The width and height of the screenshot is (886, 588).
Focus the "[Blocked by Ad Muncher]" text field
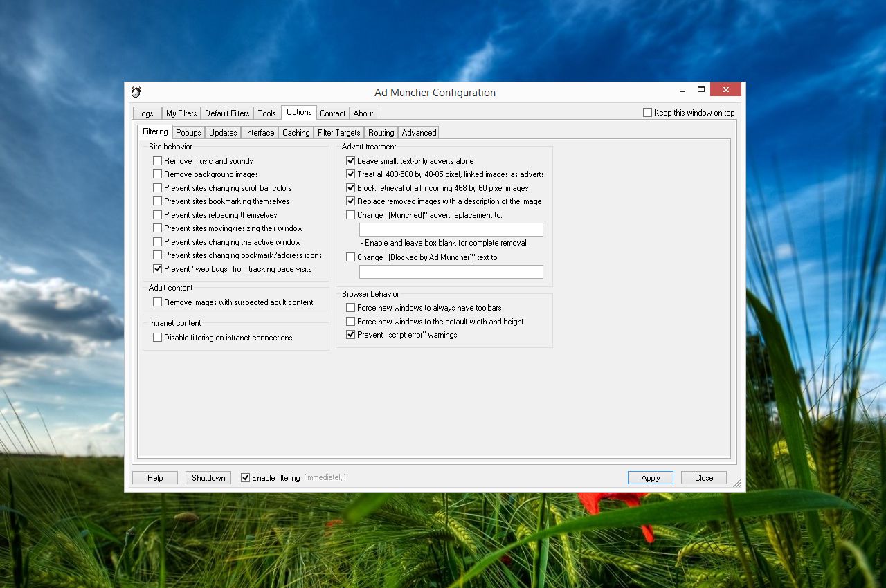451,272
